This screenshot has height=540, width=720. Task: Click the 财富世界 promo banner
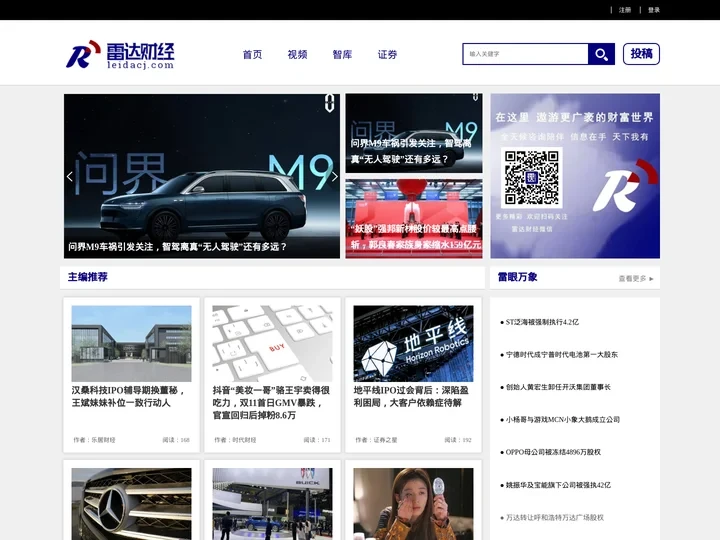coord(575,176)
